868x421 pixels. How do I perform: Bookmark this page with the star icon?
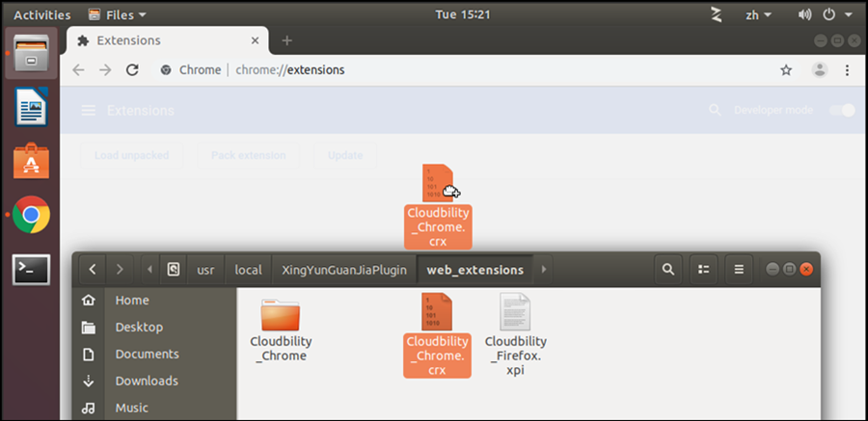tap(786, 70)
